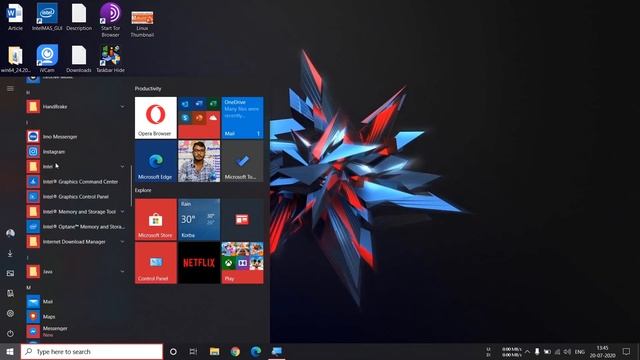Open the Opera Browser tile

(156, 118)
